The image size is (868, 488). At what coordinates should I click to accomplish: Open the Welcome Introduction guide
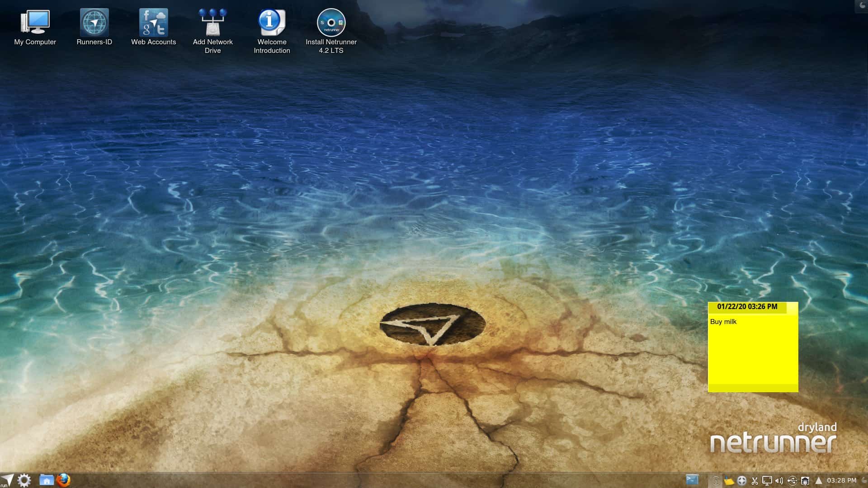(271, 21)
